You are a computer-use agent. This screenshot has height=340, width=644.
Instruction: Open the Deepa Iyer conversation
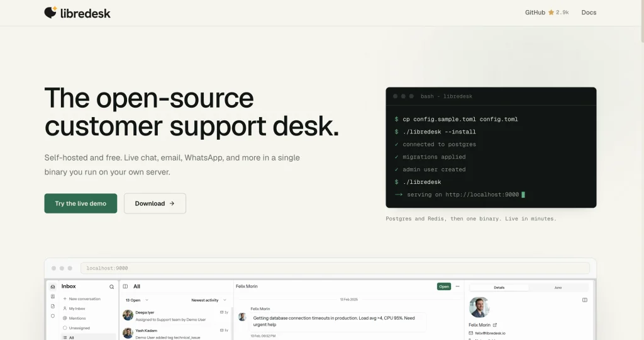point(176,315)
